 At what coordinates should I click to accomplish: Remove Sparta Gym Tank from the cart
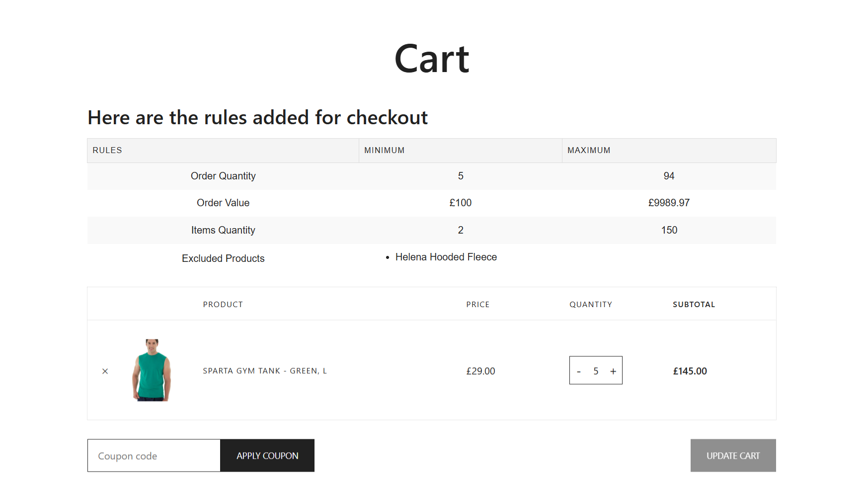(x=105, y=371)
